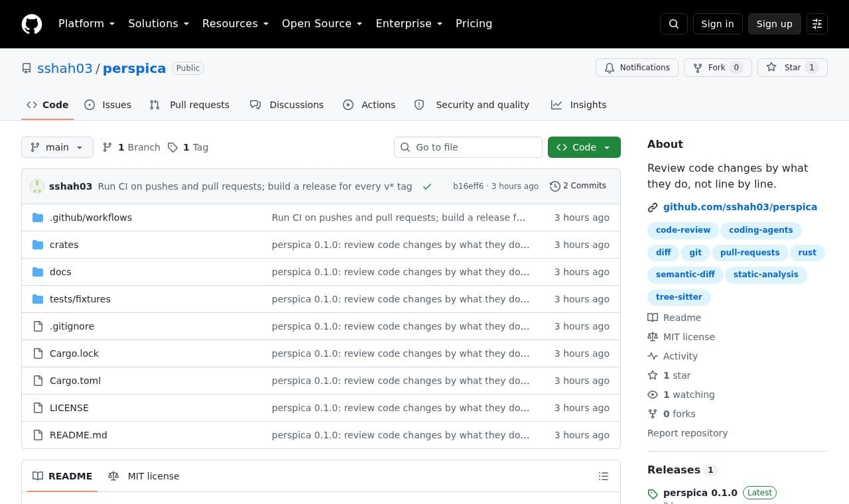Click the tag icon next to perspica 0.1.0
849x504 pixels.
[x=653, y=493]
